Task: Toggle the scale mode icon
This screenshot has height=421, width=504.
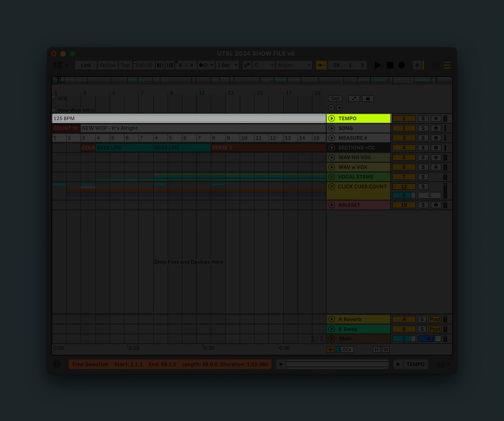Action: (x=247, y=65)
